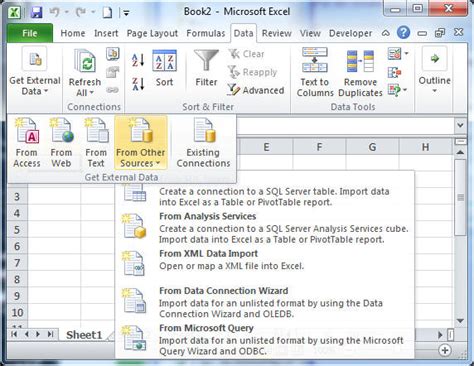Click the vertical scrollbar down arrow

tap(460, 321)
